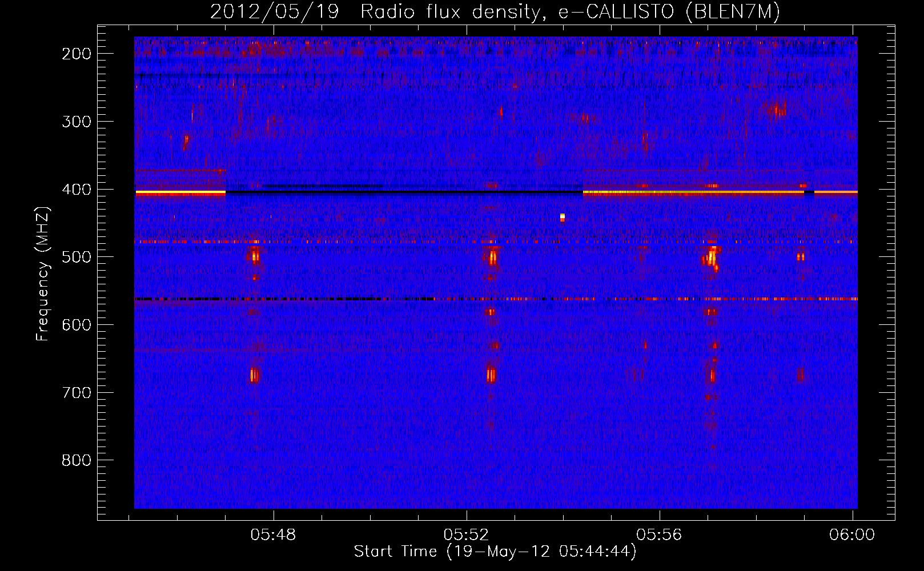This screenshot has height=571, width=924.
Task: Click the 'Start Time (19-May-12 05:44:44)' label
Action: pyautogui.click(x=495, y=552)
